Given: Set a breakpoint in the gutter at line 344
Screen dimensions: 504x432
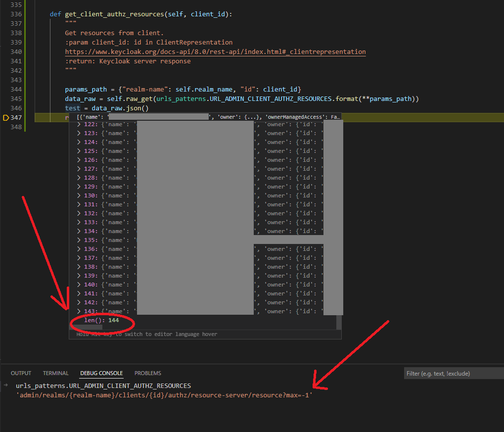Looking at the screenshot, I should [x=7, y=89].
